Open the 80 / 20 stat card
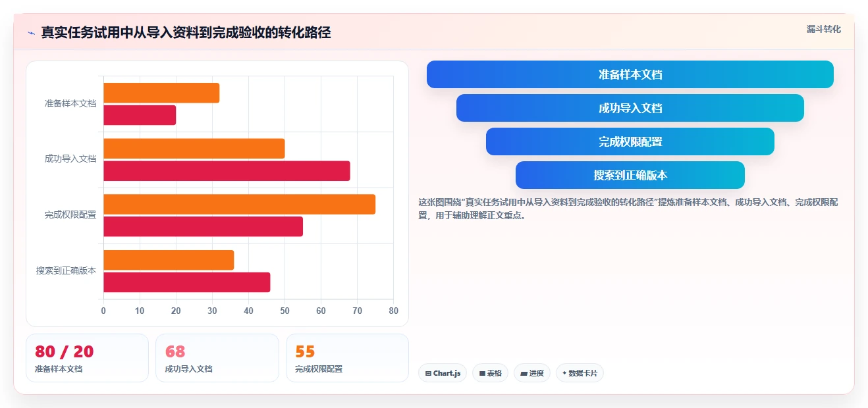This screenshot has width=868, height=408. (87, 358)
